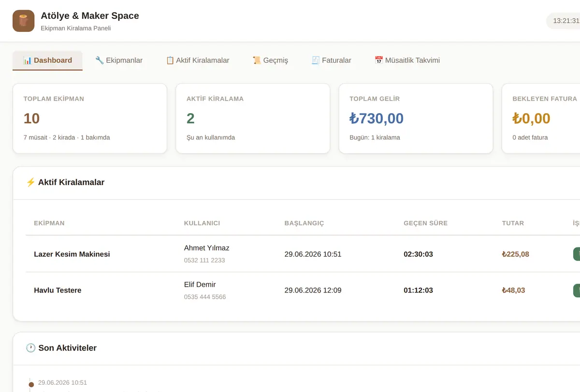Open the Dashboard tab

(x=47, y=60)
